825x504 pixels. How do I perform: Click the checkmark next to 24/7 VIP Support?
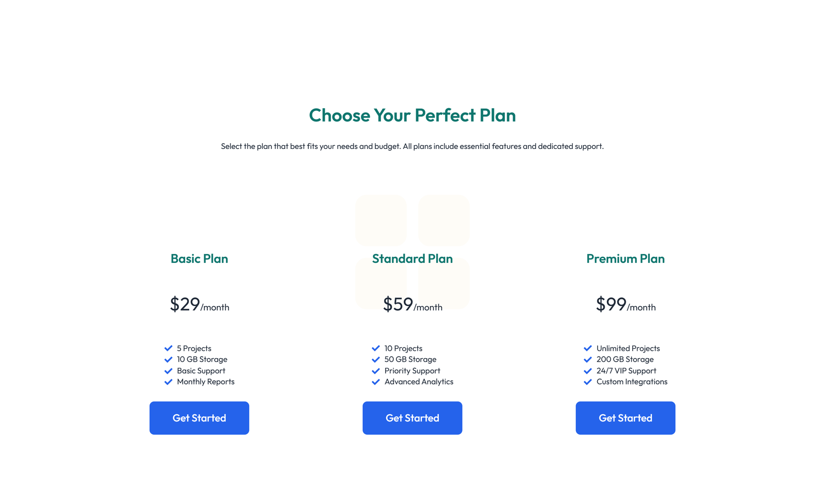tap(588, 371)
